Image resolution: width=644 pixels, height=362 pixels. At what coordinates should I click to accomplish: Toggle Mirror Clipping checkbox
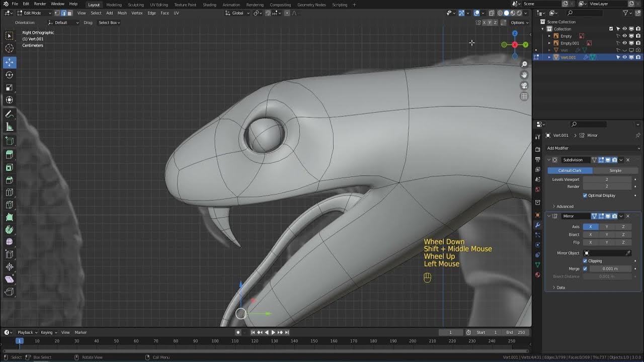tap(585, 261)
